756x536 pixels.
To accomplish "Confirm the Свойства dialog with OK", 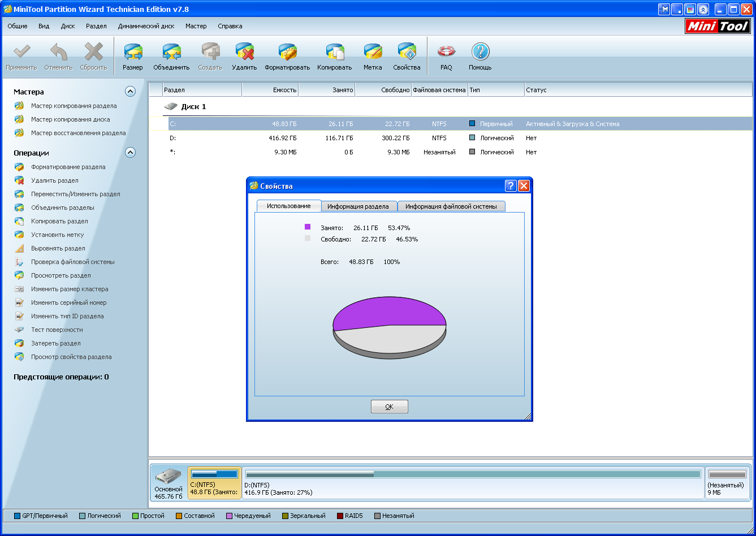I will click(x=389, y=407).
